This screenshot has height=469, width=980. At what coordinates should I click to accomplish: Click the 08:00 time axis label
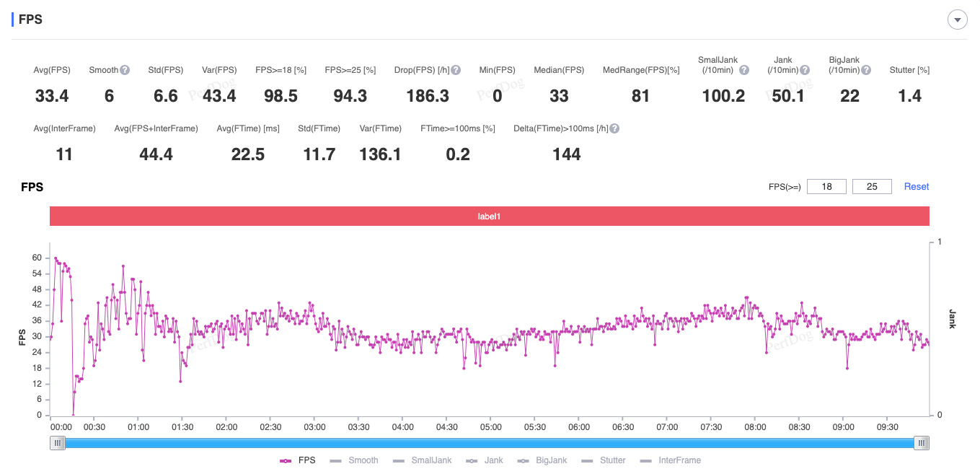coord(755,427)
